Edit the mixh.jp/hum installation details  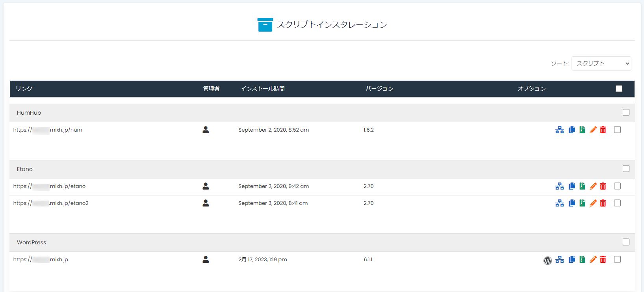pos(593,130)
